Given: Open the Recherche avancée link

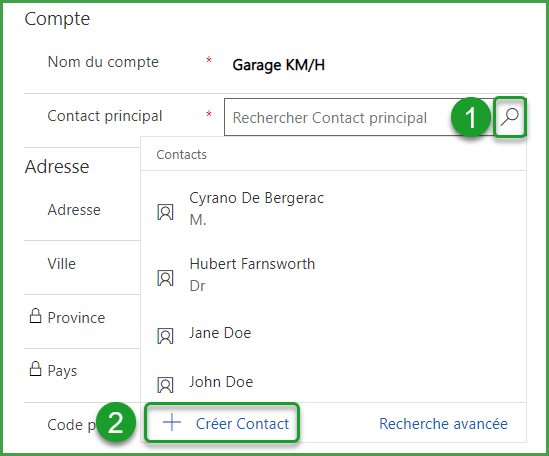Looking at the screenshot, I should point(443,424).
